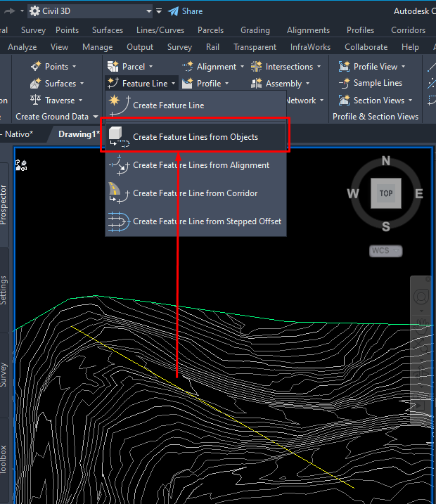
Task: Open the Toolbox side tab
Action: (x=4, y=460)
